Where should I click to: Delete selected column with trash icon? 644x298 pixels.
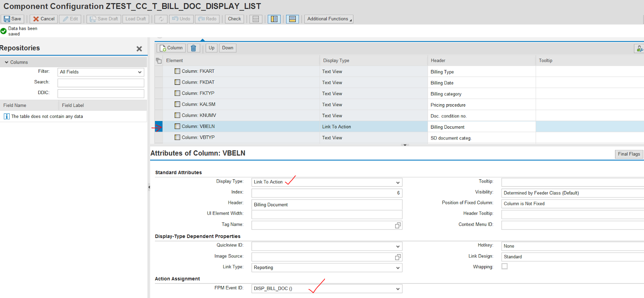coord(194,48)
